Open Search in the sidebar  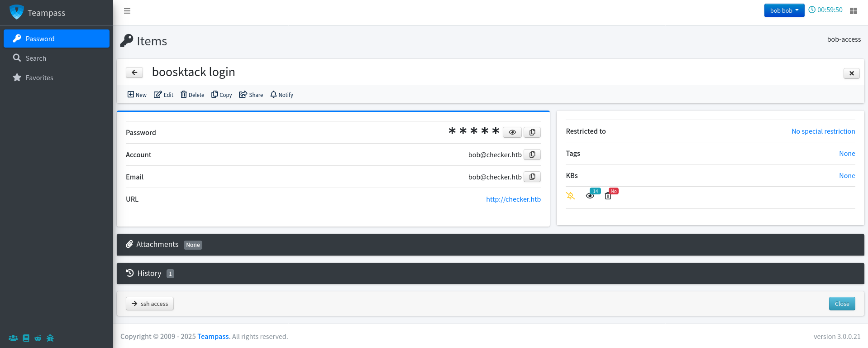click(57, 58)
